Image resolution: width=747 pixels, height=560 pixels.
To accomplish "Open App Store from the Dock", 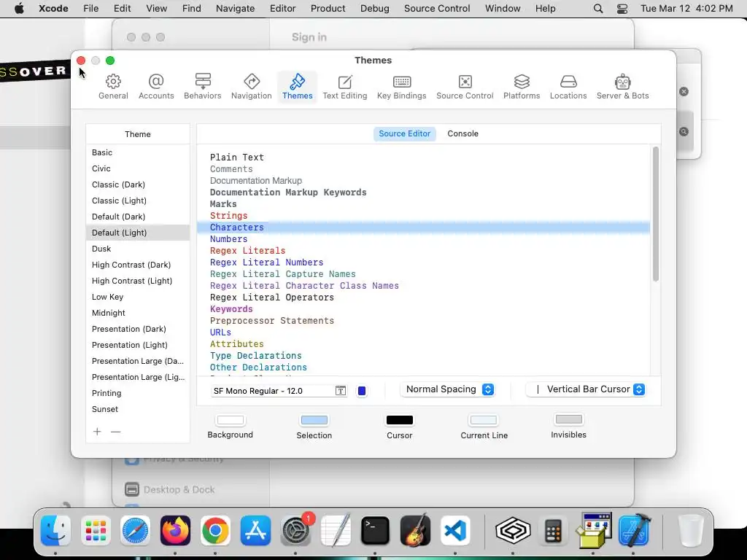I will pos(255,531).
